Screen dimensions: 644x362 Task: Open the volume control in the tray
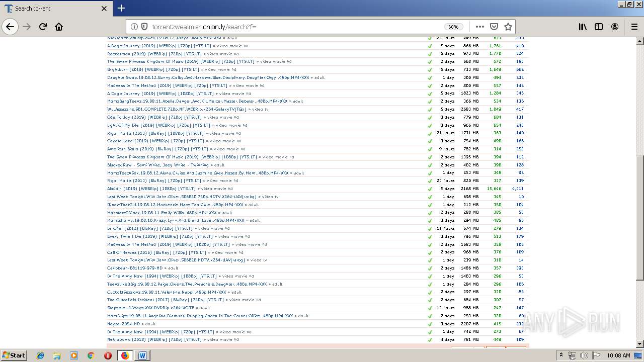[585, 355]
